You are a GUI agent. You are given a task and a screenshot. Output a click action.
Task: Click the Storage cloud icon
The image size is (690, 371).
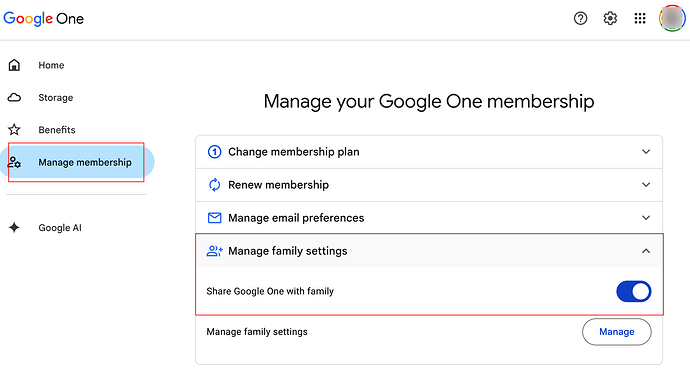tap(14, 97)
